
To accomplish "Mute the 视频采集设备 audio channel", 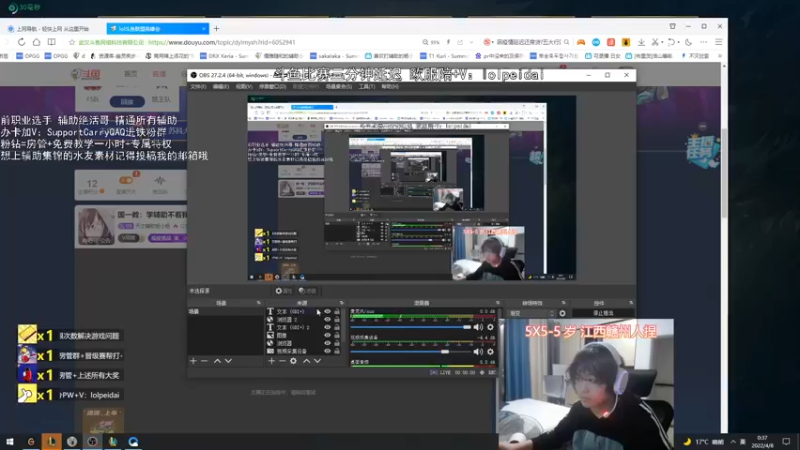I will pyautogui.click(x=478, y=352).
